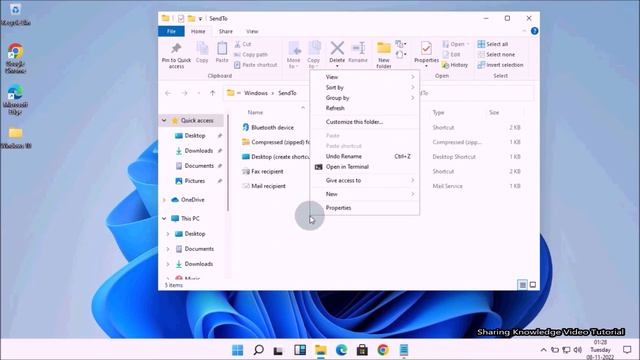640x360 pixels.
Task: Collapse the This PC tree node
Action: pos(164,218)
